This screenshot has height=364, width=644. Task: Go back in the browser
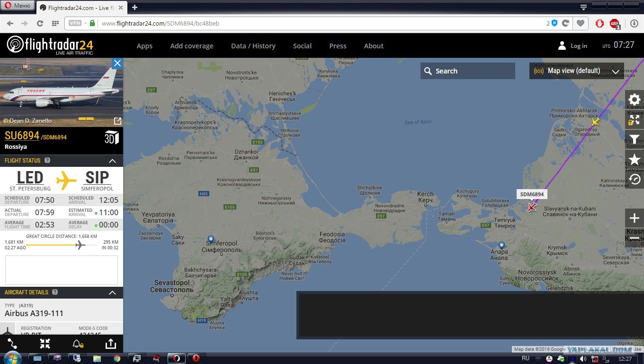10,23
